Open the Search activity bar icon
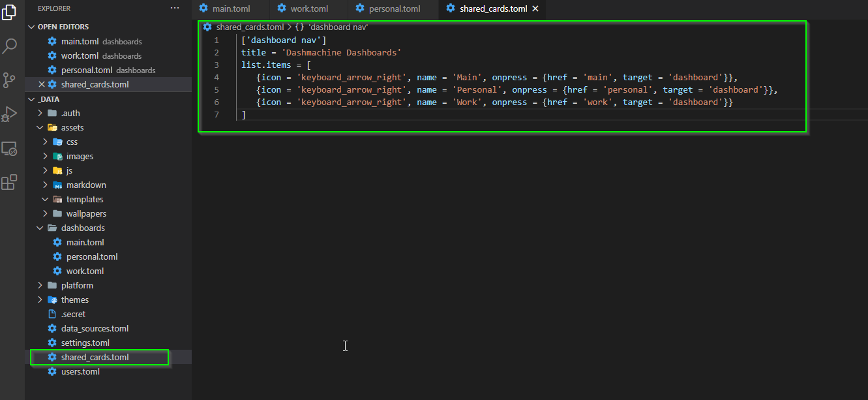Image resolution: width=868 pixels, height=400 pixels. pyautogui.click(x=9, y=46)
